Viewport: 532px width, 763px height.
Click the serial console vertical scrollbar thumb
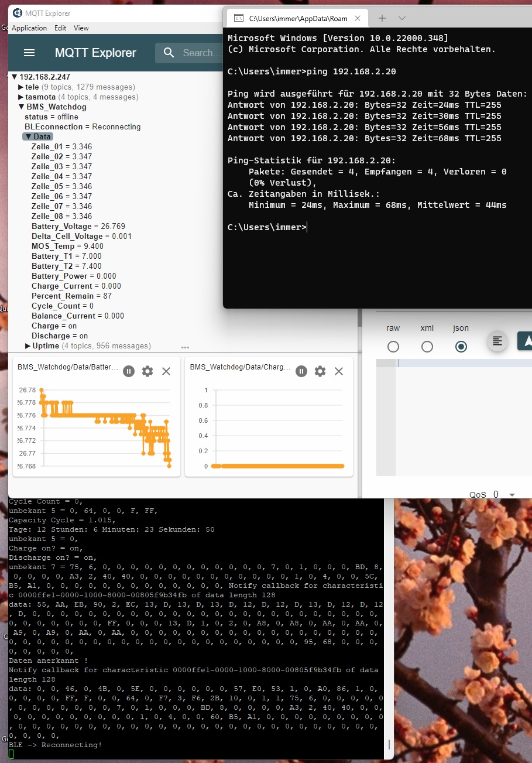coord(389,745)
